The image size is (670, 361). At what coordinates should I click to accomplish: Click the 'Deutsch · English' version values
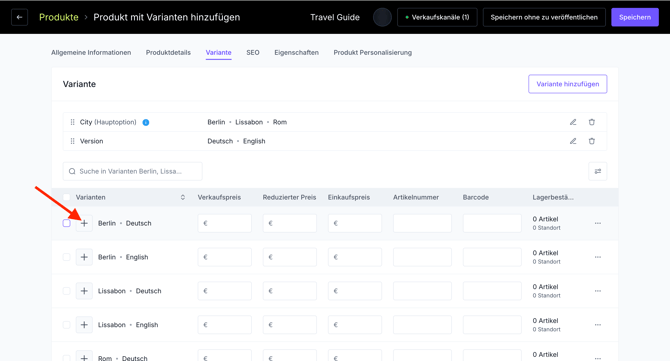point(236,141)
